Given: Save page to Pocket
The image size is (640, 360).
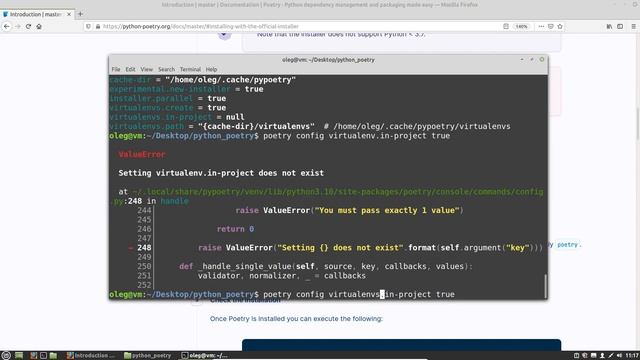Looking at the screenshot, I should [551, 26].
